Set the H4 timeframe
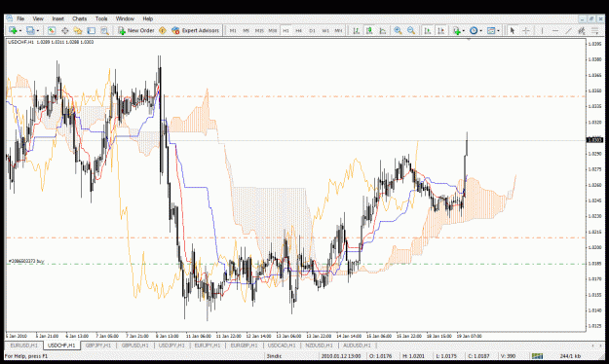The height and width of the screenshot is (364, 609). (299, 30)
